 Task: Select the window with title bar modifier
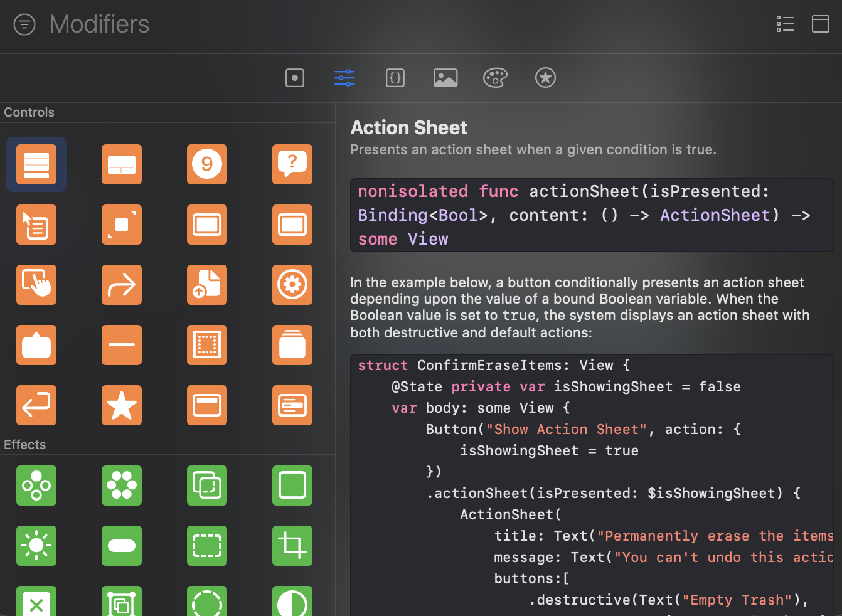click(207, 405)
